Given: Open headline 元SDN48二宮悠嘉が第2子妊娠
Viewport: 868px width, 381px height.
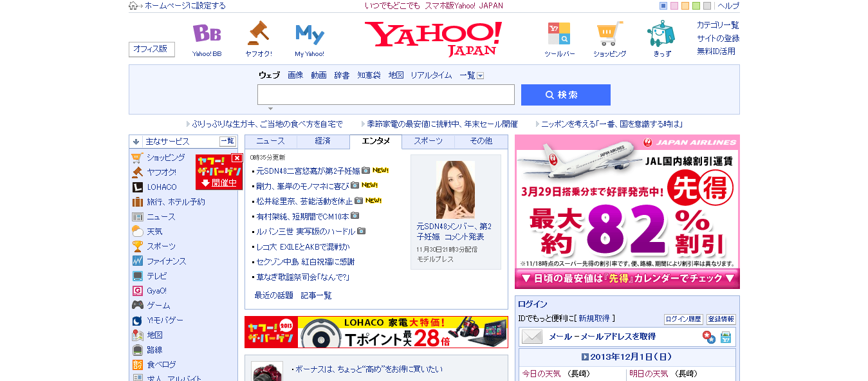Looking at the screenshot, I should tap(308, 171).
